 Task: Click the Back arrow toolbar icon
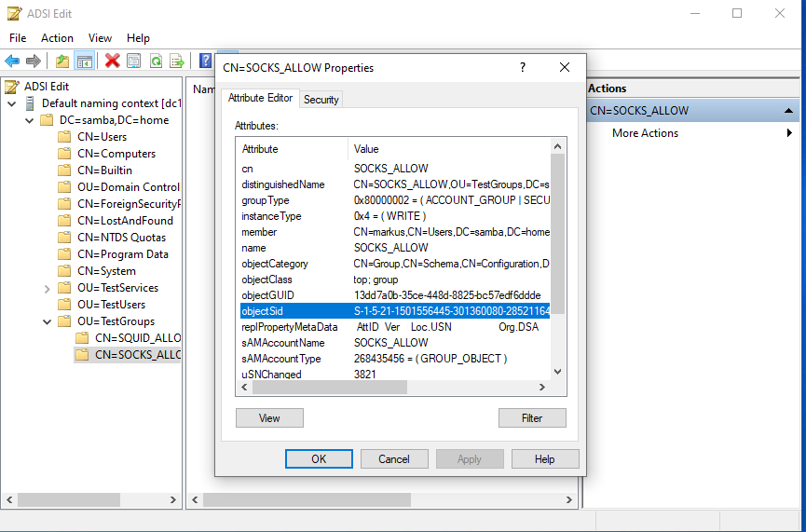coord(12,61)
